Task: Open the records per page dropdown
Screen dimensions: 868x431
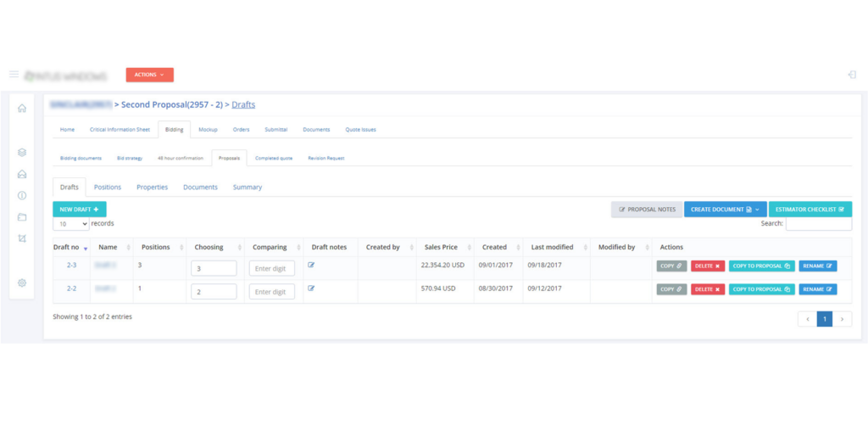Action: pos(71,224)
